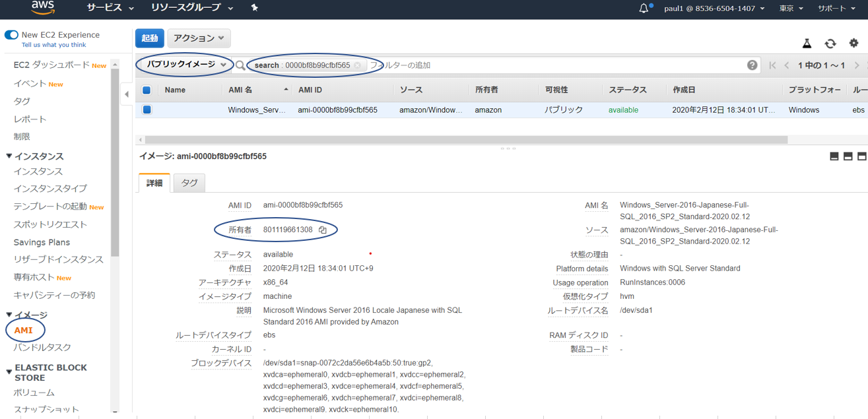Open the paul1 account menu
This screenshot has width=868, height=419.
click(x=715, y=8)
